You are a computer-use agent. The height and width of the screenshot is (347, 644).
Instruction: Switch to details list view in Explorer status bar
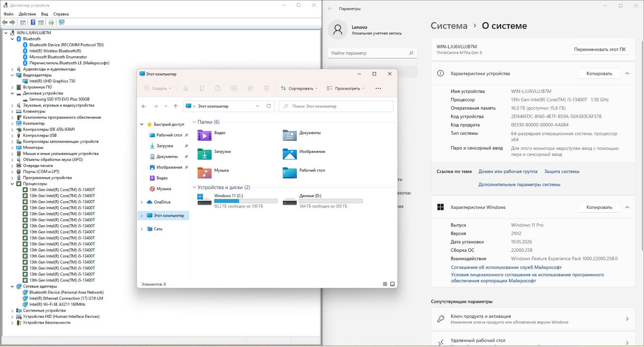point(385,284)
